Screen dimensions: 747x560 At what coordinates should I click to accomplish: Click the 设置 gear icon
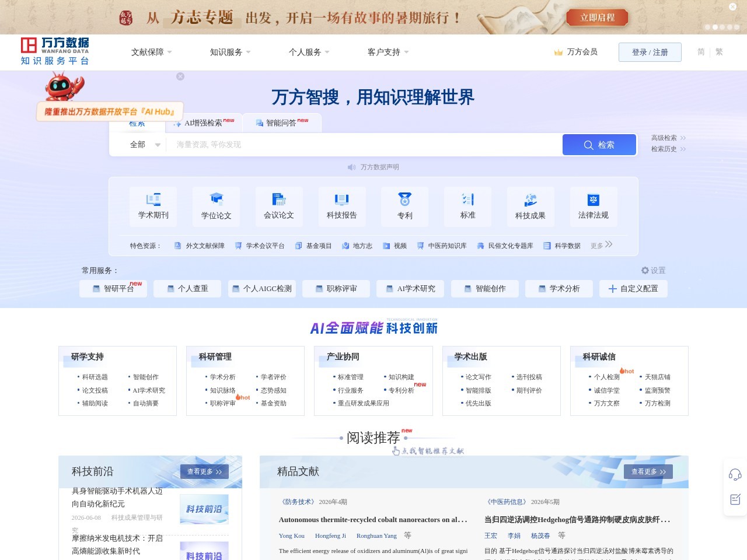645,271
